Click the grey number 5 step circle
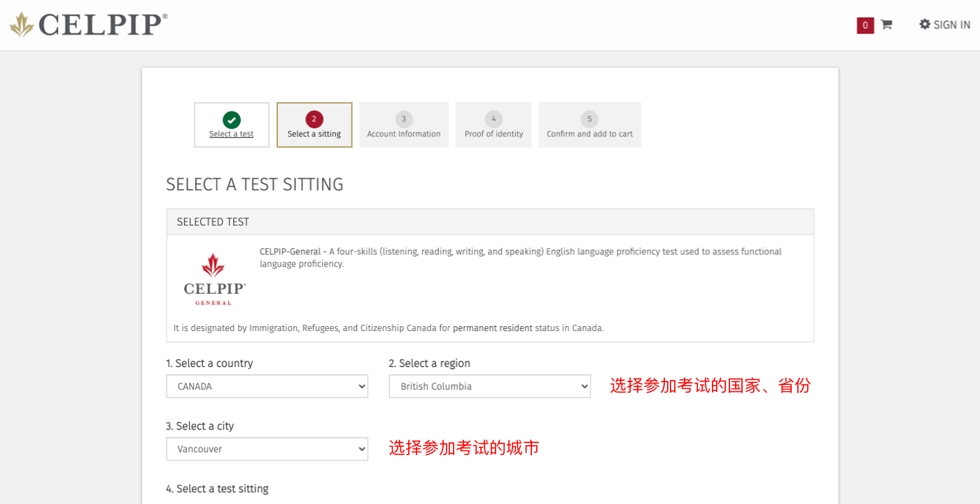 tap(589, 119)
